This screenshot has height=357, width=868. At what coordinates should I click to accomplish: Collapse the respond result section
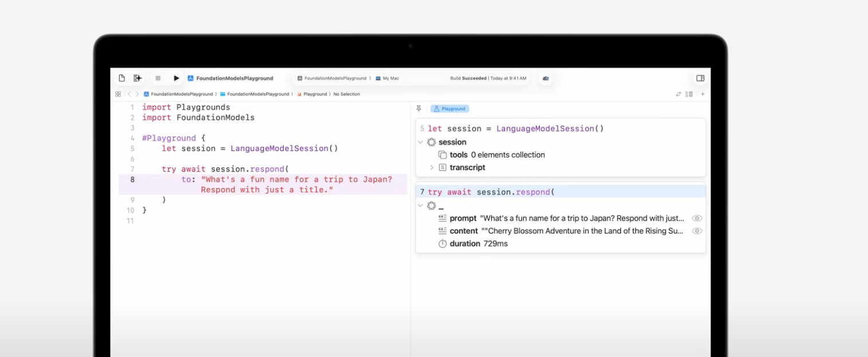click(420, 205)
